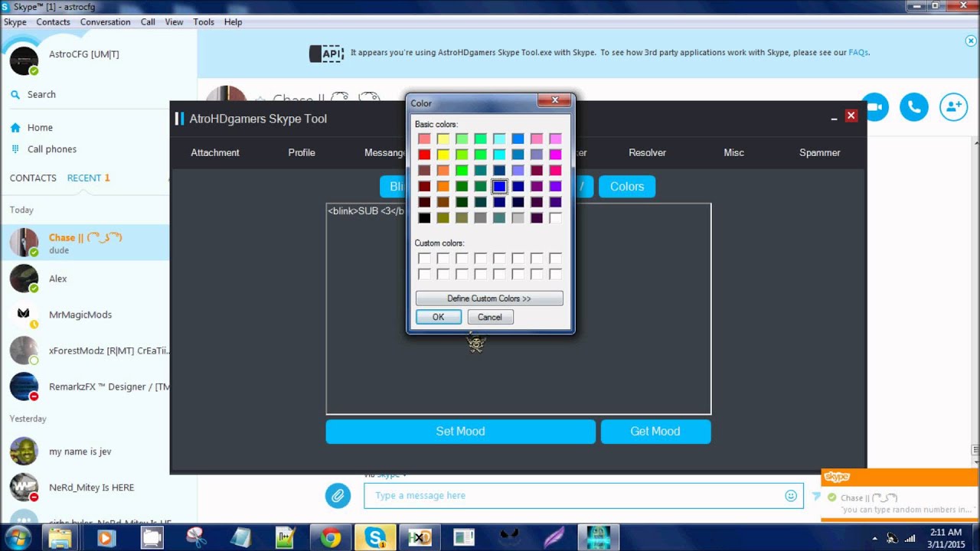The width and height of the screenshot is (980, 551).
Task: Click my name is jev avatar
Action: [x=24, y=452]
